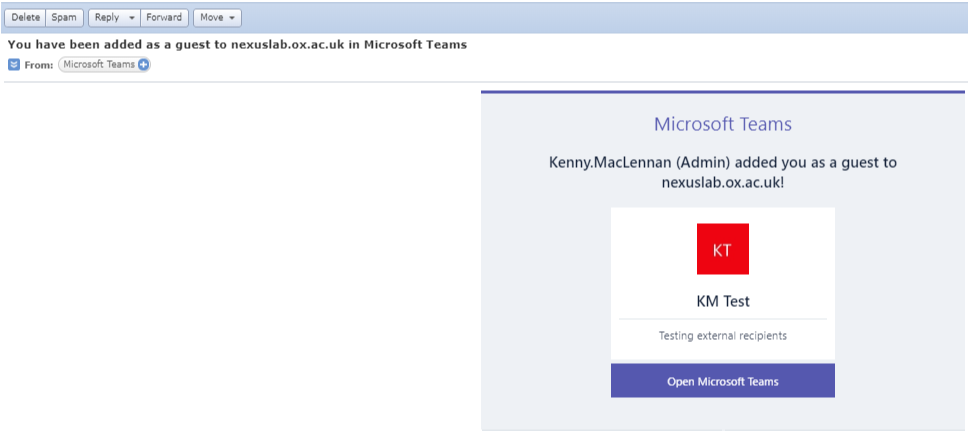Click the red KT team avatar
Screen dimensions: 968x431
[722, 249]
